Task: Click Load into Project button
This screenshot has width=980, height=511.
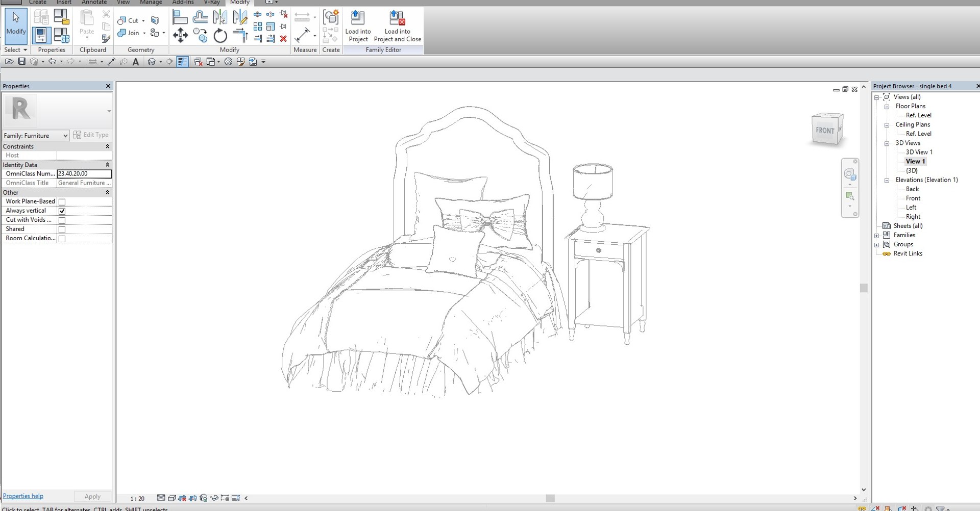Action: [358, 27]
